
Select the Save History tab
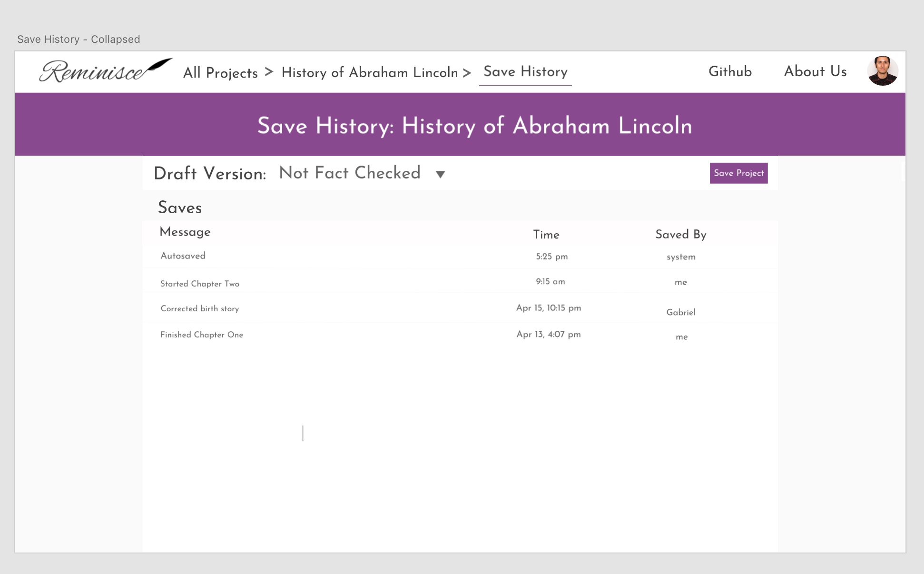525,71
